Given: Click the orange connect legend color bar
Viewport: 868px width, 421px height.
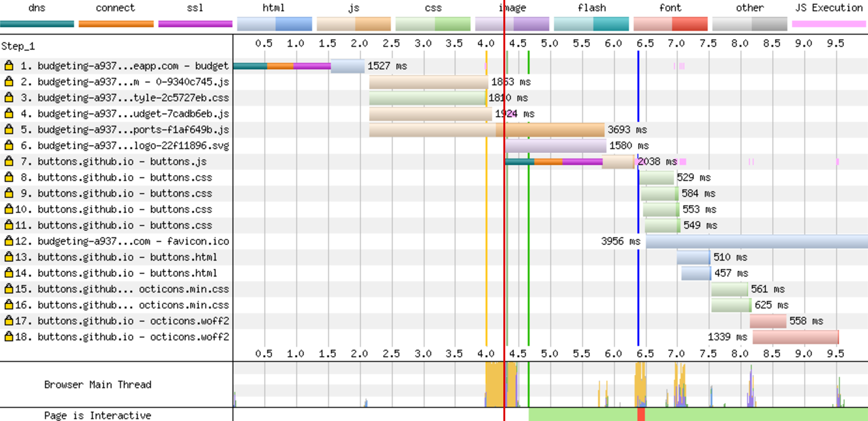Looking at the screenshot, I should (x=116, y=24).
